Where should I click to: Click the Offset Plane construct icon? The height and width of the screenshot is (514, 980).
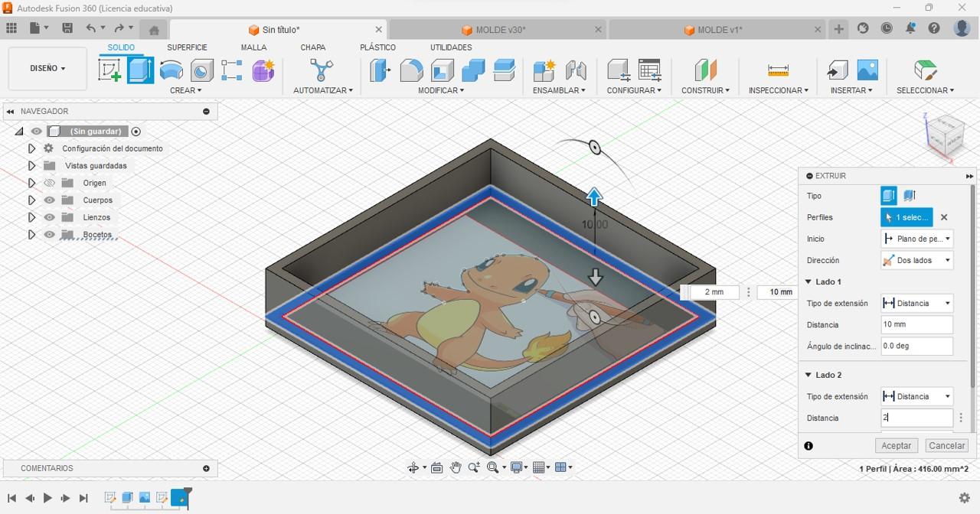click(x=705, y=70)
